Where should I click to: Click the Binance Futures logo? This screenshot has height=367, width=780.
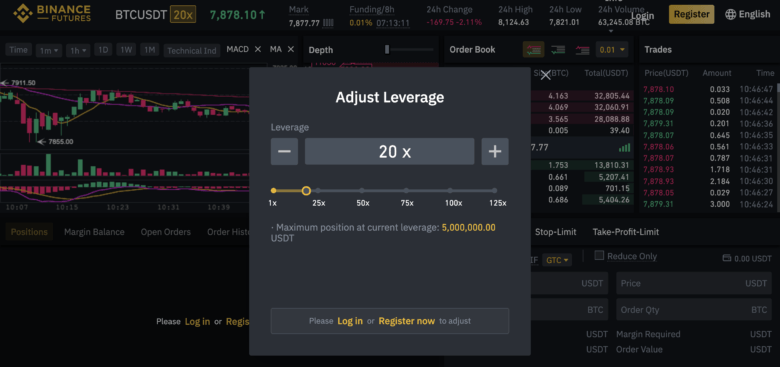(52, 13)
